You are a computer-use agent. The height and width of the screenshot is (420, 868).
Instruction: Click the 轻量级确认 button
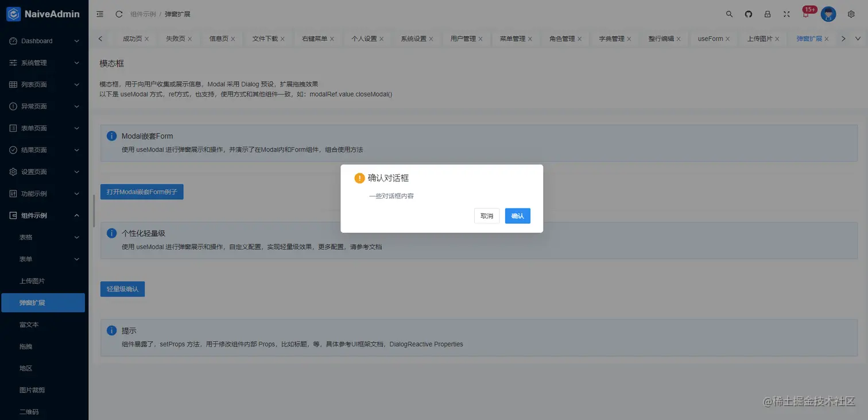point(122,289)
